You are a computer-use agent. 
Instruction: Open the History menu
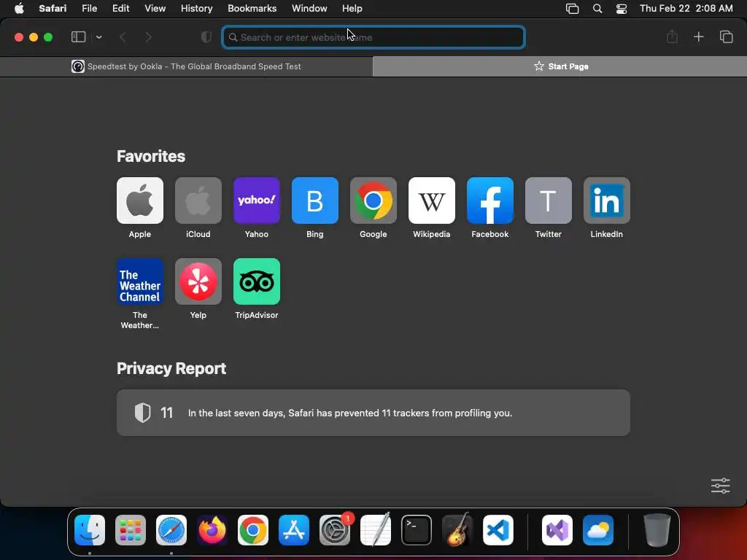coord(196,9)
